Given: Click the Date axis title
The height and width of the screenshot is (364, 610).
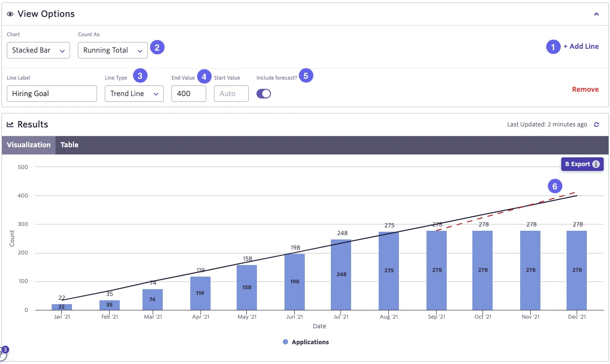Looking at the screenshot, I should (319, 326).
